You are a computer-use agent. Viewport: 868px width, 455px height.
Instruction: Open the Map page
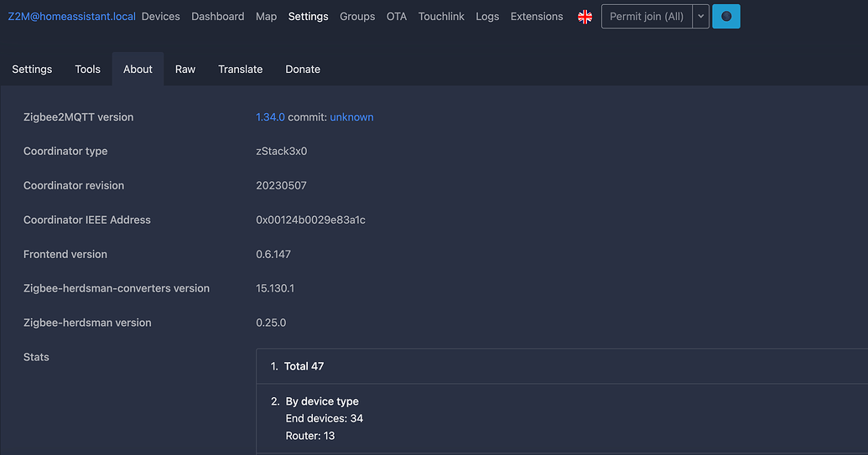(x=266, y=17)
